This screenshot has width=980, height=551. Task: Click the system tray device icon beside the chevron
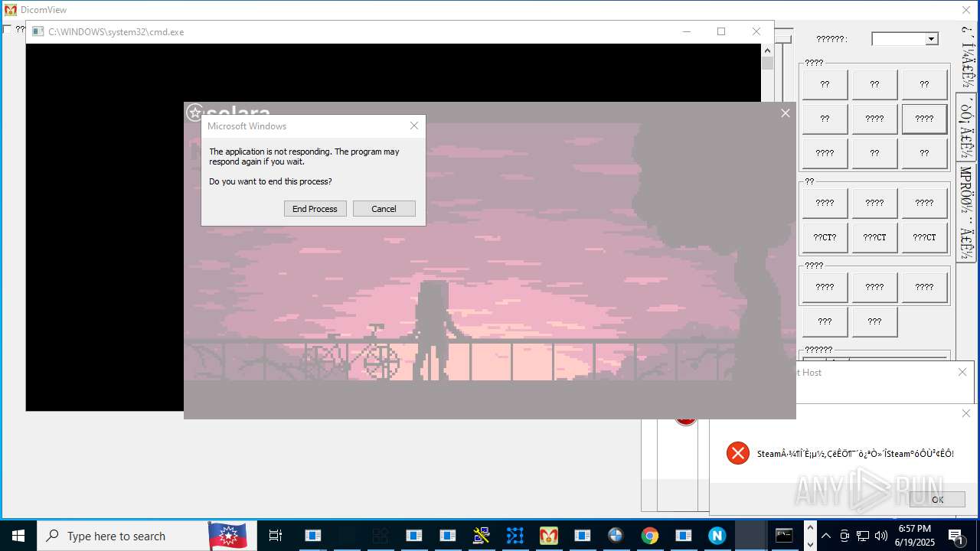[x=844, y=536]
